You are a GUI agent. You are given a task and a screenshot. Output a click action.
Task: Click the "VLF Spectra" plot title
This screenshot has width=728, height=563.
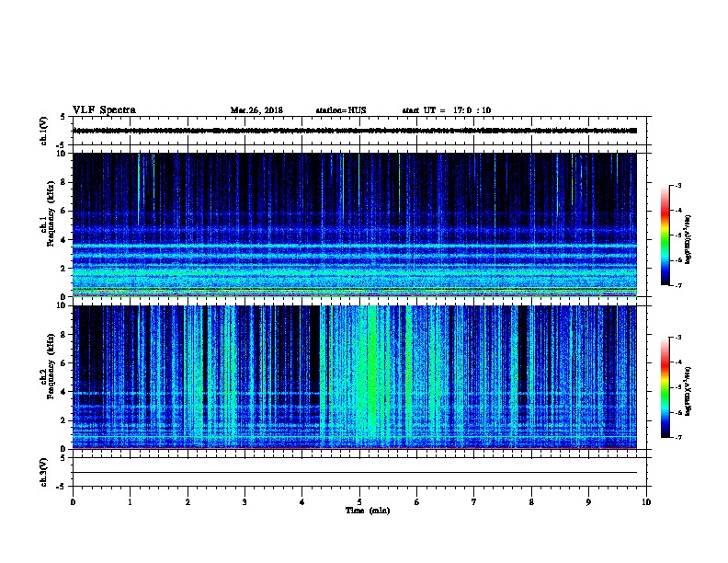[104, 110]
